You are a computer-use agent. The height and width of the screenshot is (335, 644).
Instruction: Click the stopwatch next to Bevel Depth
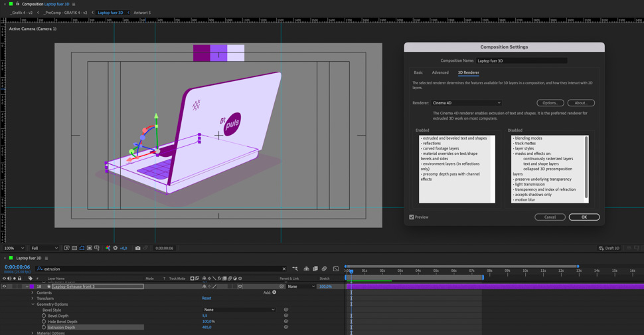click(x=44, y=316)
